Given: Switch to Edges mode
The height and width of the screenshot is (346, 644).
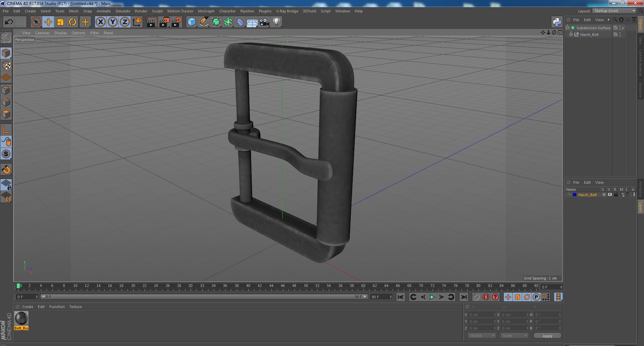Looking at the screenshot, I should coord(6,102).
